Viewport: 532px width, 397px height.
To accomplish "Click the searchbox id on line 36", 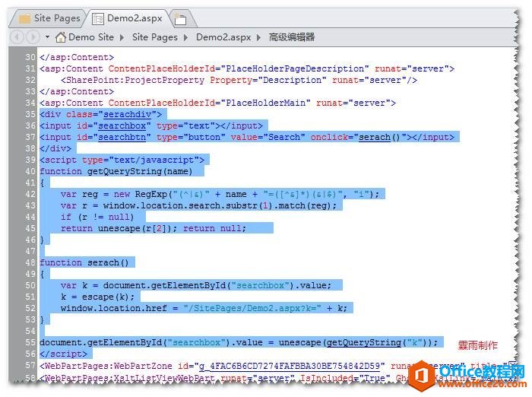I will coord(122,126).
